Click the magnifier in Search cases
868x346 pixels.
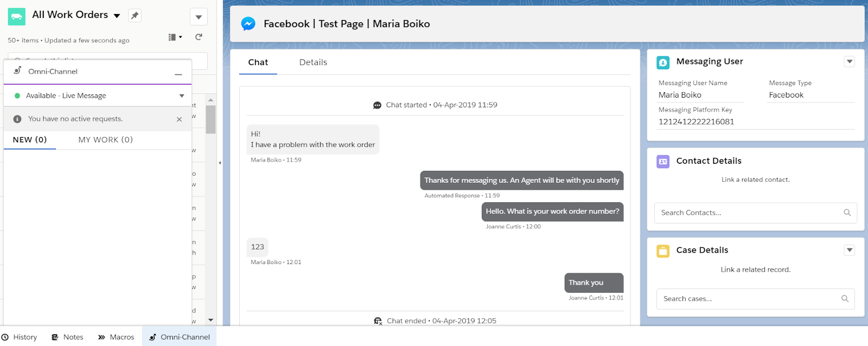pyautogui.click(x=845, y=298)
